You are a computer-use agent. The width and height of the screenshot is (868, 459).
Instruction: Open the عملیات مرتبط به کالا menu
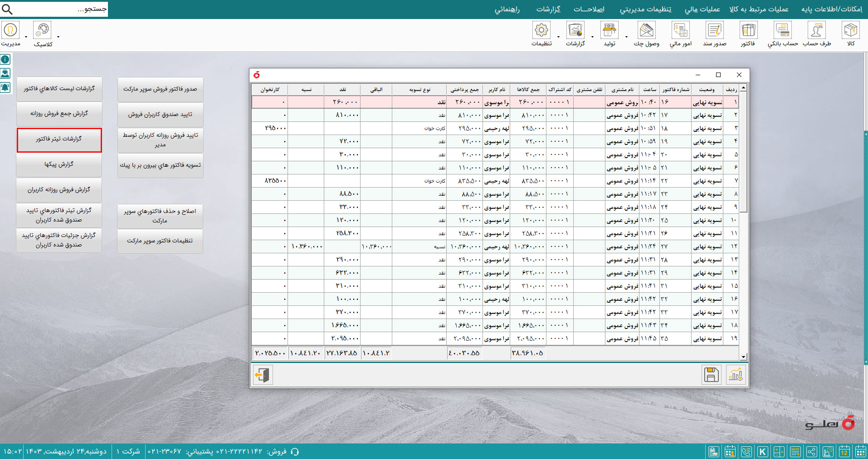pyautogui.click(x=759, y=9)
